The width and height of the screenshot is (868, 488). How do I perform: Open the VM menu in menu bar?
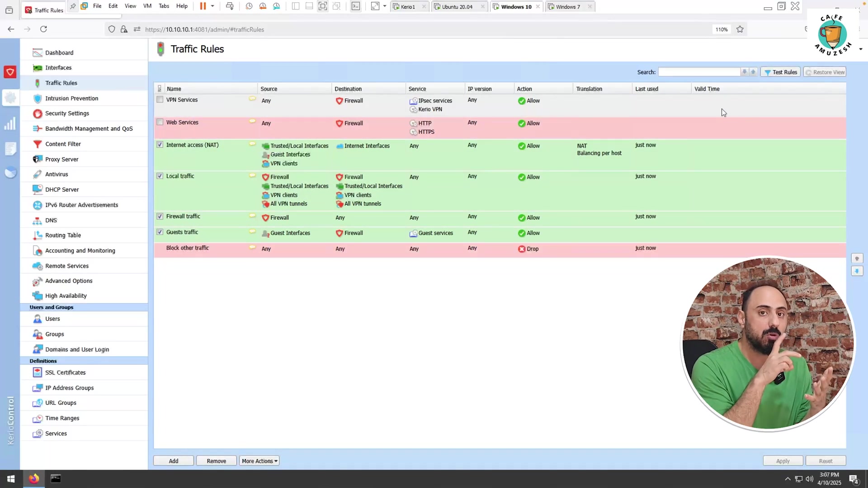(147, 6)
